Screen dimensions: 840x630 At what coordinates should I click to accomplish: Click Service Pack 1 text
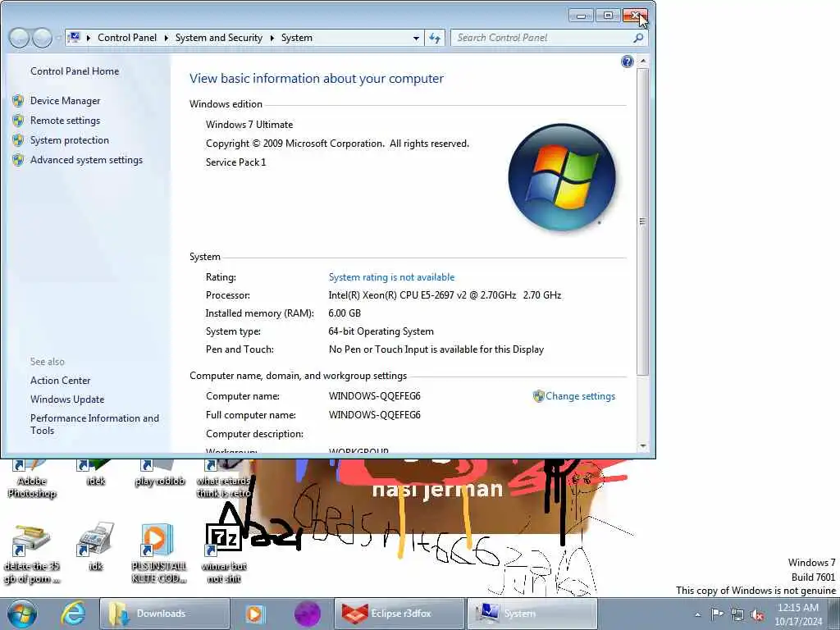pos(235,162)
